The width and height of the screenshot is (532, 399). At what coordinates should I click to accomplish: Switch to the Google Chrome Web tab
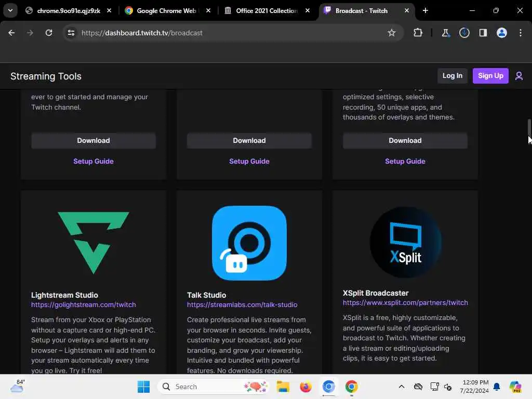[166, 11]
